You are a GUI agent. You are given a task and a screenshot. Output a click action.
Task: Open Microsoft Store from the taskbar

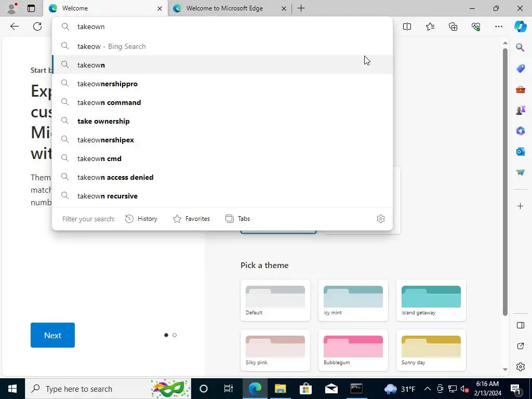point(305,389)
